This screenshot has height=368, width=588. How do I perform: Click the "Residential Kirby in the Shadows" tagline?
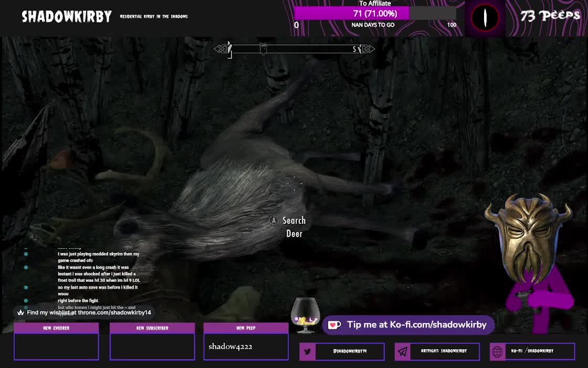[x=154, y=16]
